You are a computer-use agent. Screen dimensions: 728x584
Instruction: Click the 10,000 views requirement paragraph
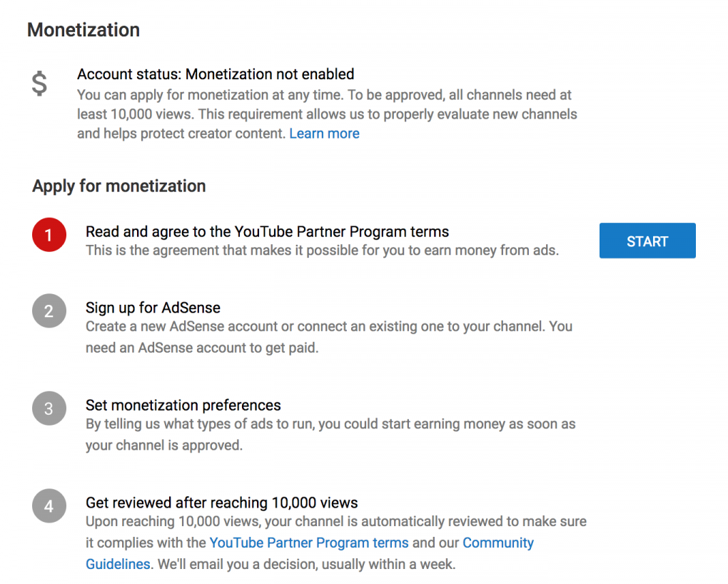pyautogui.click(x=327, y=114)
